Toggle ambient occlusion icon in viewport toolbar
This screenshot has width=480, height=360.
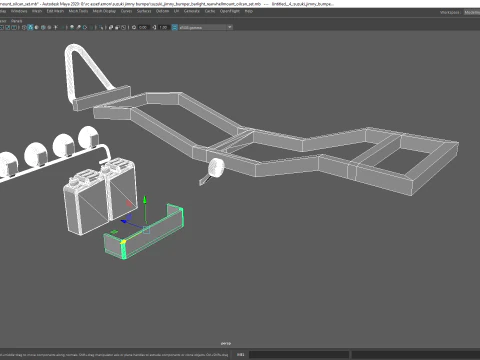click(72, 27)
